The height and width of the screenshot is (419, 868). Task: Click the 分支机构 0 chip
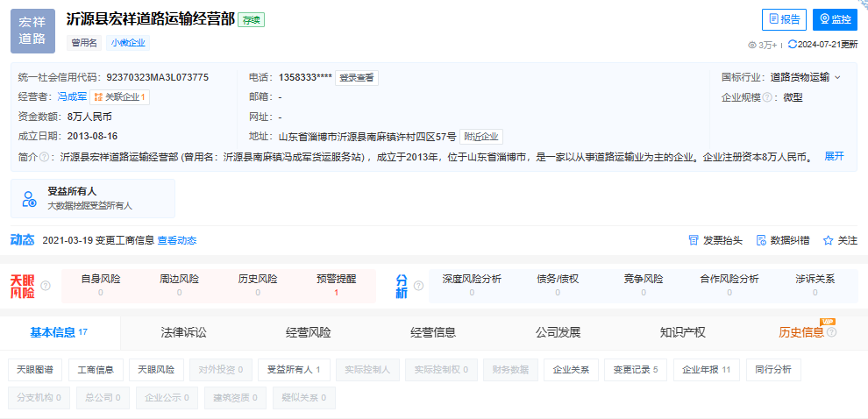(39, 397)
